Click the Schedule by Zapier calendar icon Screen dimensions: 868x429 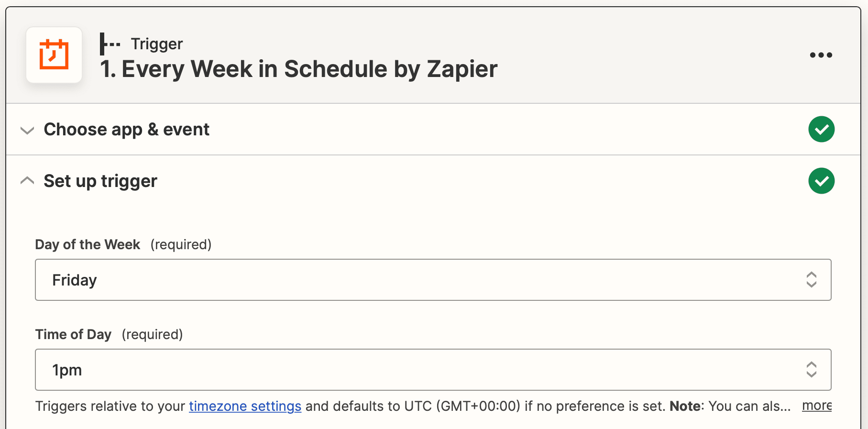[54, 55]
